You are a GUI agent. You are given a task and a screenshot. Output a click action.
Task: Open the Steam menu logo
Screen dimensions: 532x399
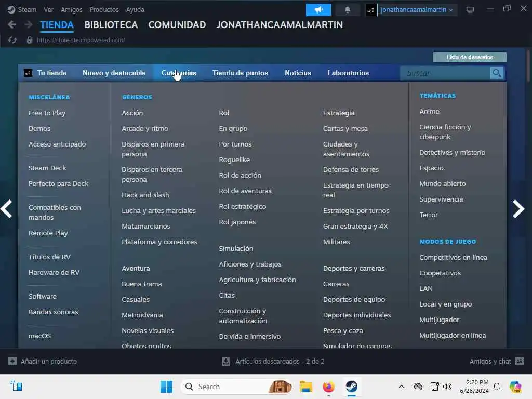point(11,9)
